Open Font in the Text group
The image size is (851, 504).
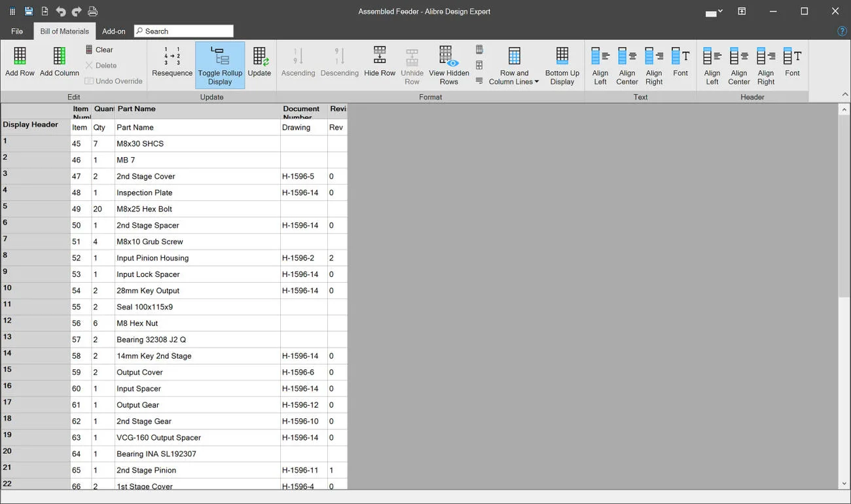[681, 62]
